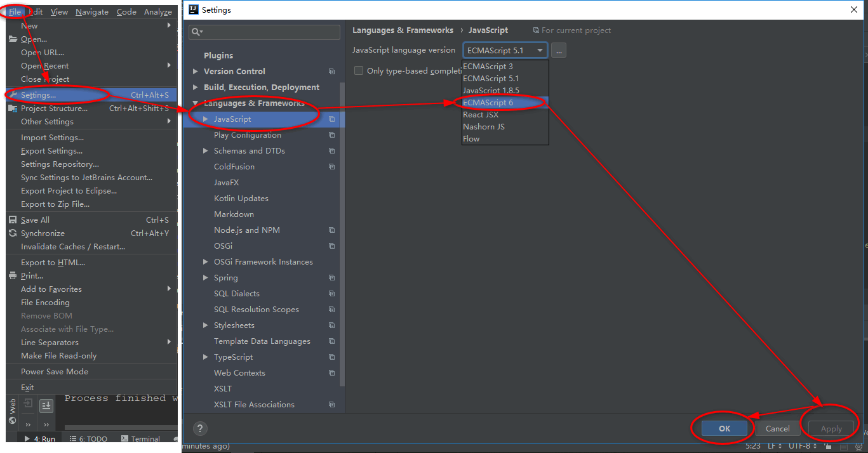Select Flow in the language version list
Viewport: 868px width, 453px height.
coord(505,139)
